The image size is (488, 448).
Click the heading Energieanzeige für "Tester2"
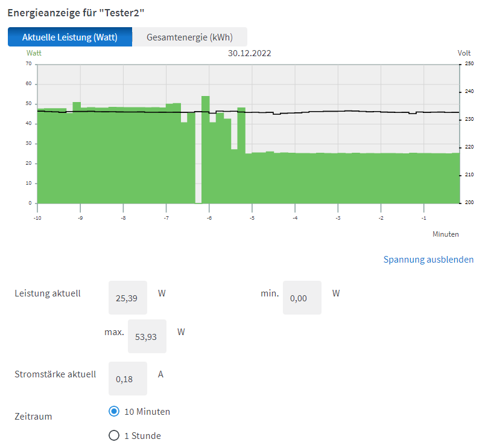76,13
